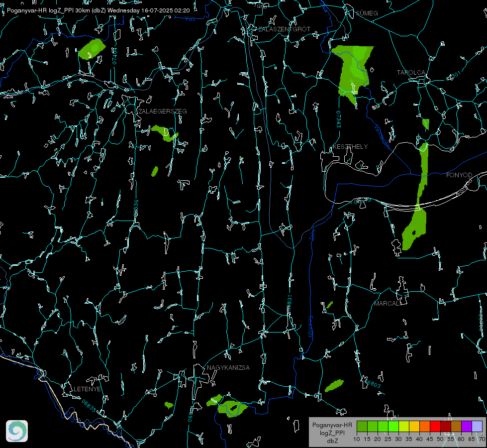This screenshot has height=448, width=487.
Task: Choose the 35–40 dBZ yellow swatch
Action: tap(414, 426)
